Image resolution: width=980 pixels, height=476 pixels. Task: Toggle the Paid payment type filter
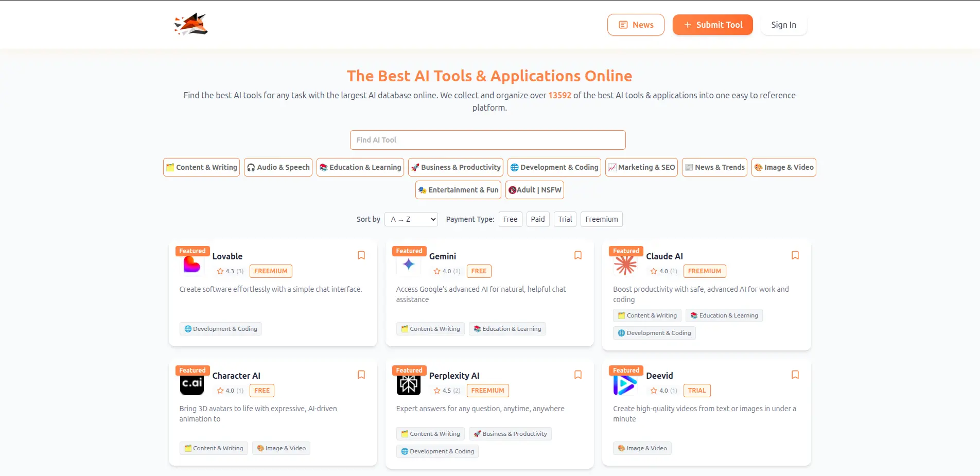538,219
